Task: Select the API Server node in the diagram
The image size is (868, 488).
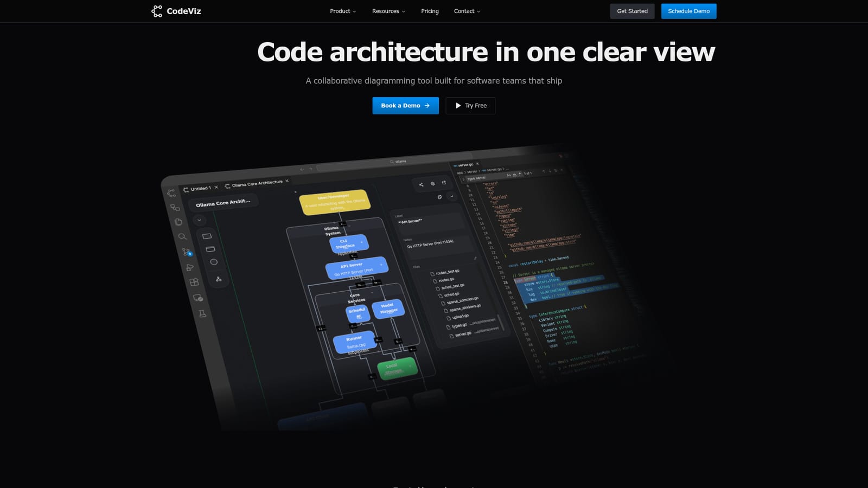Action: pyautogui.click(x=356, y=268)
